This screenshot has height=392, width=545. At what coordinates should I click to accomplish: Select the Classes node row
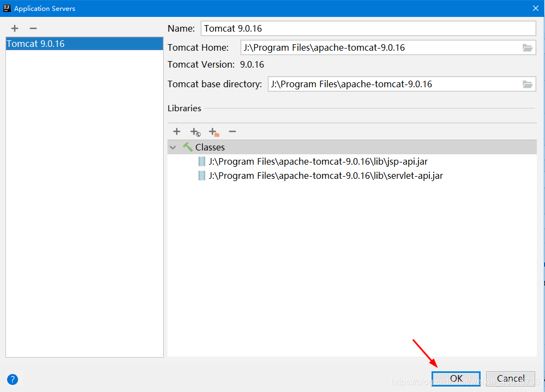coord(352,147)
